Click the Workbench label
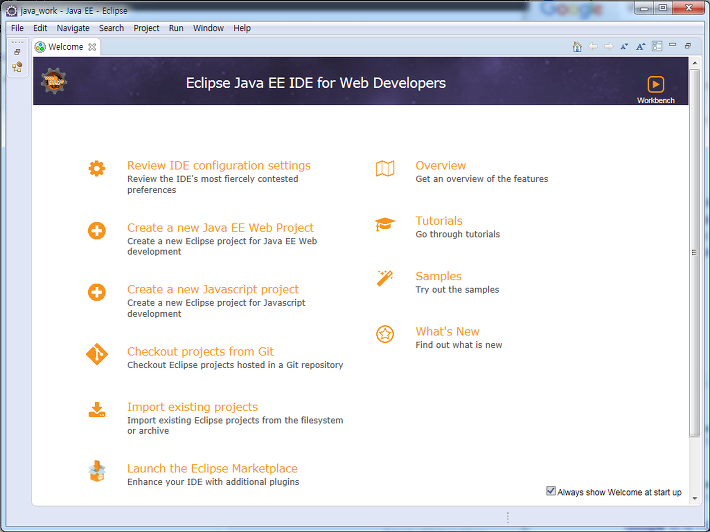This screenshot has width=710, height=532. tap(656, 101)
